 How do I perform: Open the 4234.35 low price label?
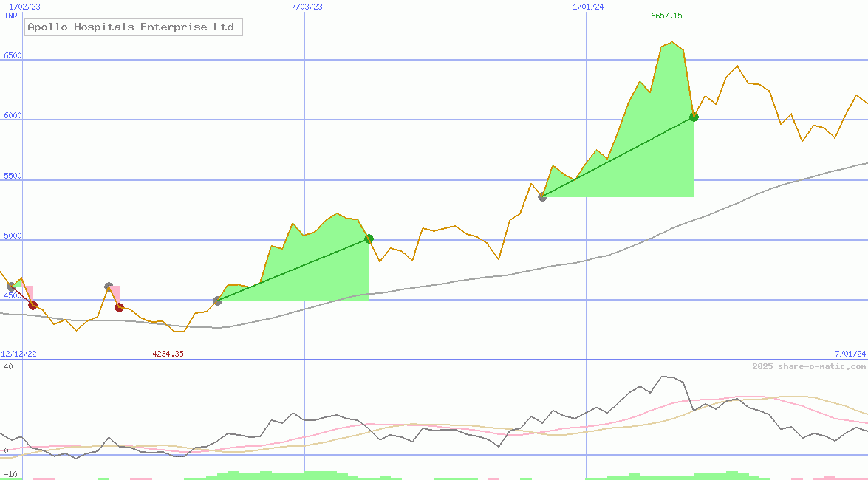[x=168, y=354]
